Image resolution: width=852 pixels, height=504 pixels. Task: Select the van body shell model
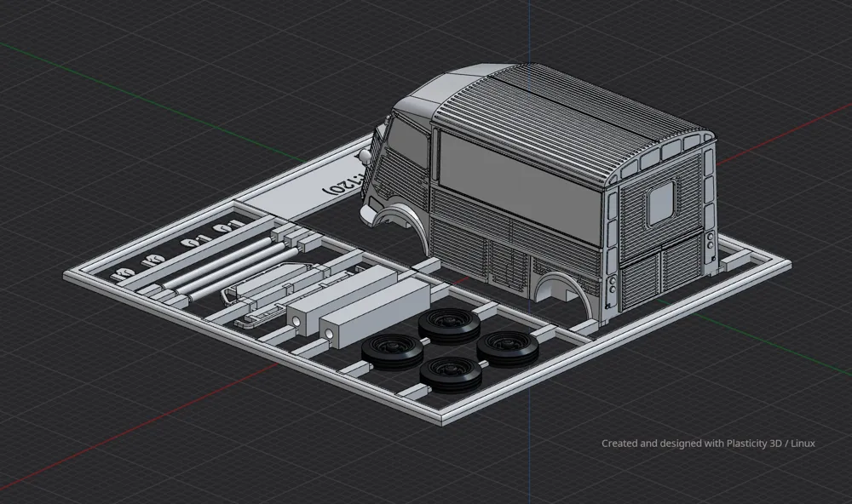point(538,196)
